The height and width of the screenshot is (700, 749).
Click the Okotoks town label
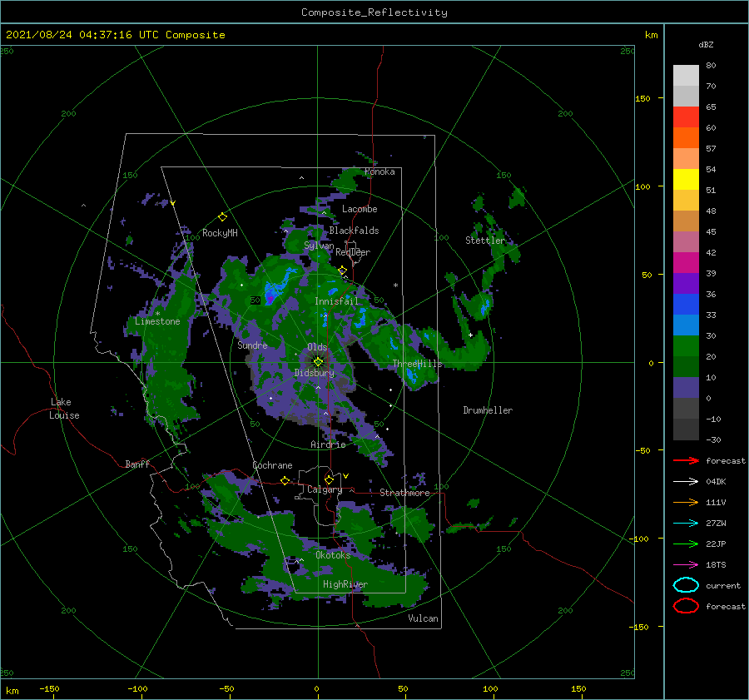(333, 555)
